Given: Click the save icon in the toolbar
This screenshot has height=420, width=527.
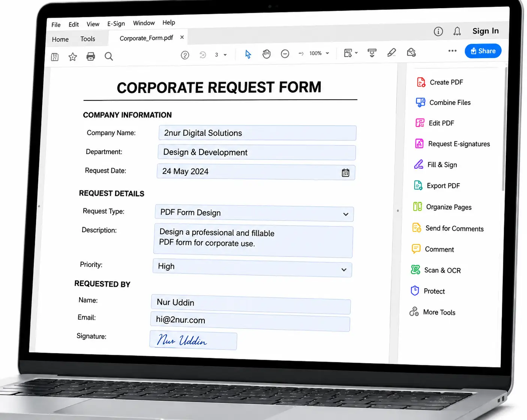Looking at the screenshot, I should tap(55, 57).
